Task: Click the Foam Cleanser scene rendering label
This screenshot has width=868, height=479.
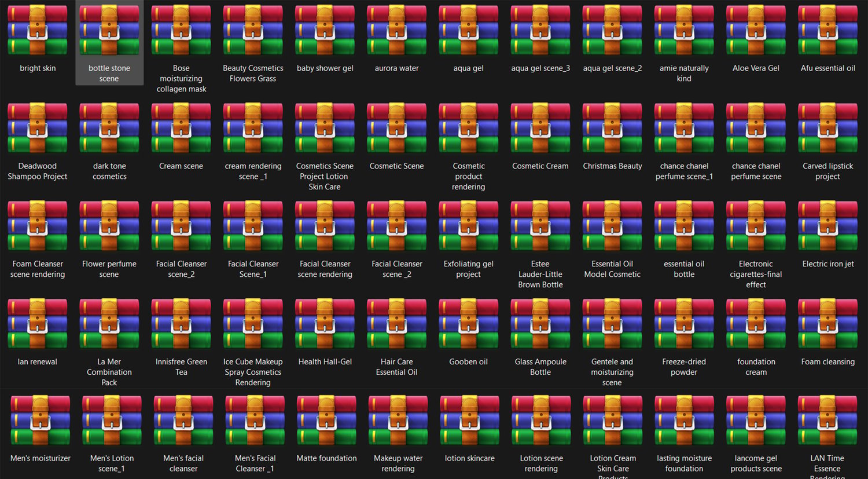Action: point(38,269)
